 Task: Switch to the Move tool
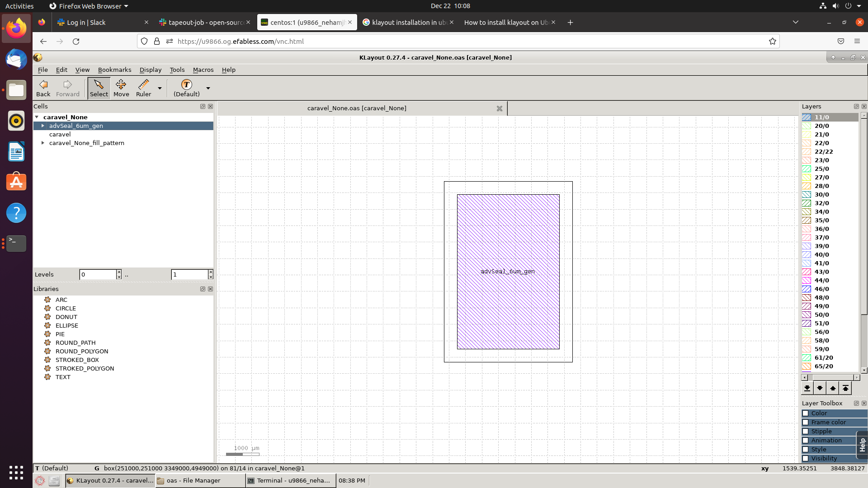[121, 87]
